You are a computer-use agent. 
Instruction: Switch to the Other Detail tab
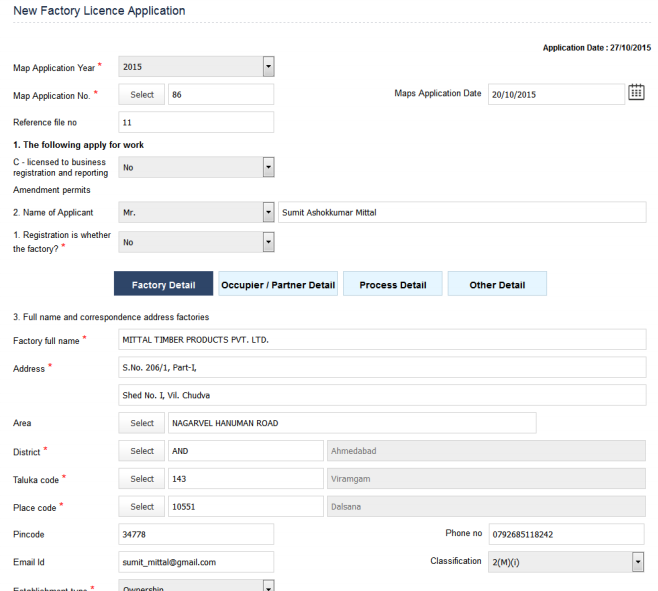(497, 285)
